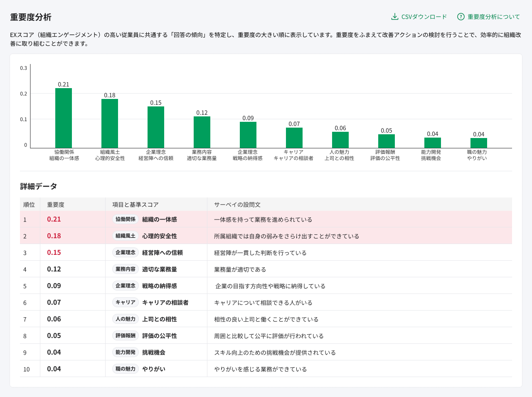Click the 0.21 bar for 組織の一体感

(x=64, y=118)
